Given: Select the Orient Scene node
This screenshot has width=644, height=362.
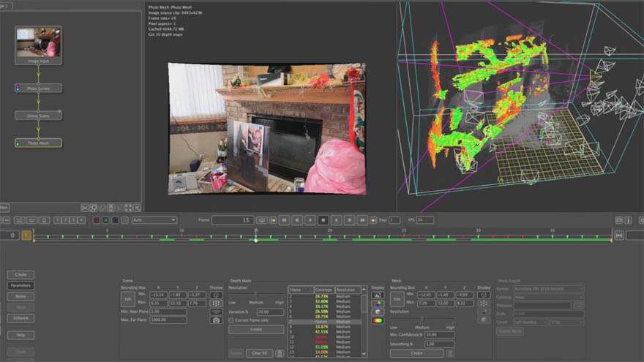Looking at the screenshot, I should point(38,116).
